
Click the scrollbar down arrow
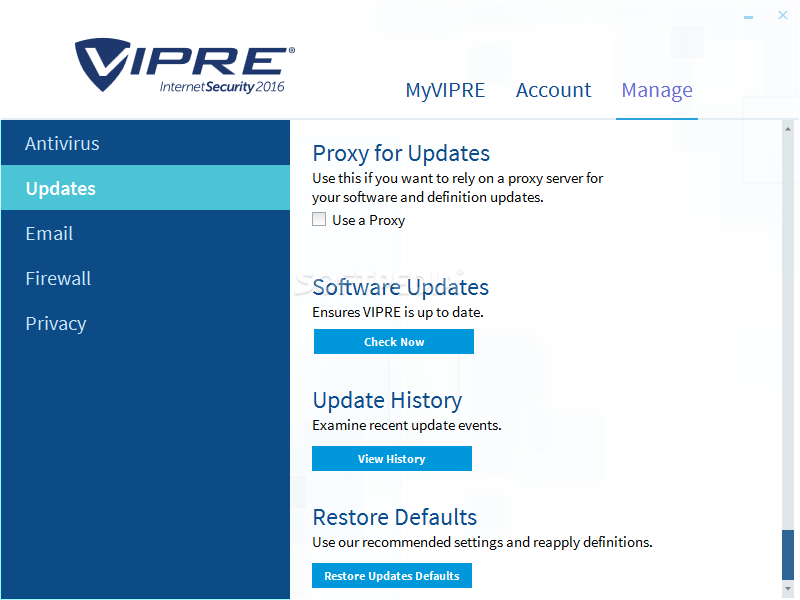788,589
